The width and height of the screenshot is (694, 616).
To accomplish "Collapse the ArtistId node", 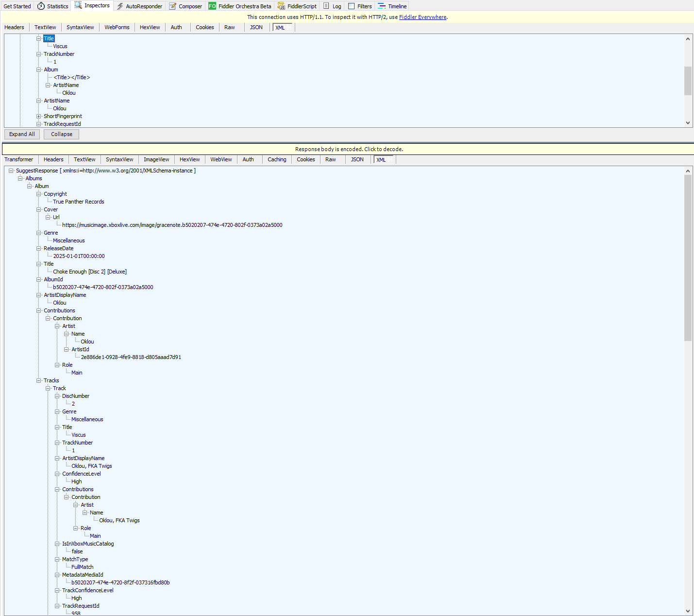I will tap(67, 349).
